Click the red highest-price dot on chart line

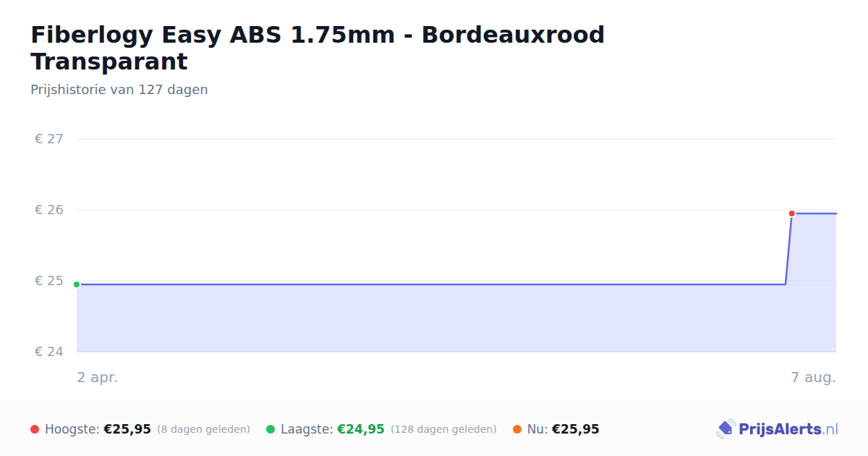pyautogui.click(x=792, y=214)
